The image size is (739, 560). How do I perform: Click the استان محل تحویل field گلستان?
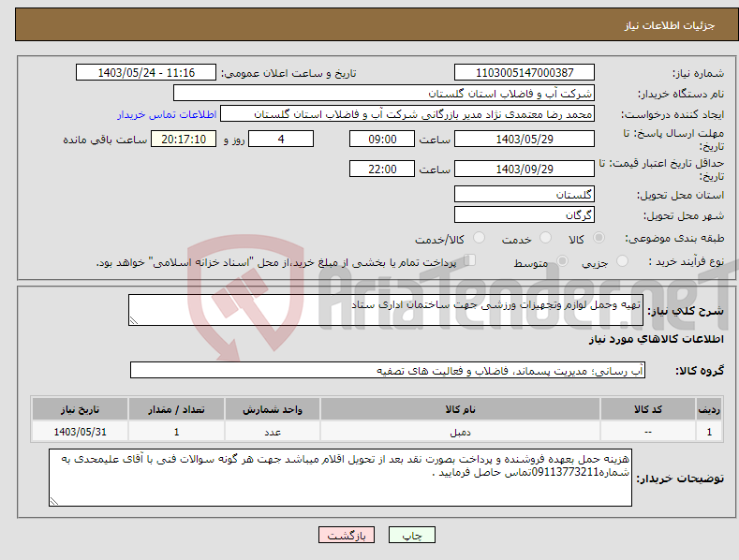pos(525,194)
